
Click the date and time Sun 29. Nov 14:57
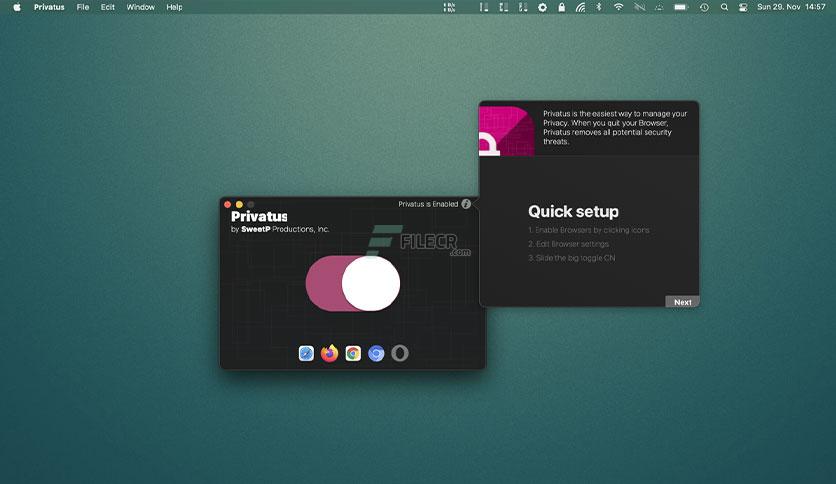[x=791, y=7]
